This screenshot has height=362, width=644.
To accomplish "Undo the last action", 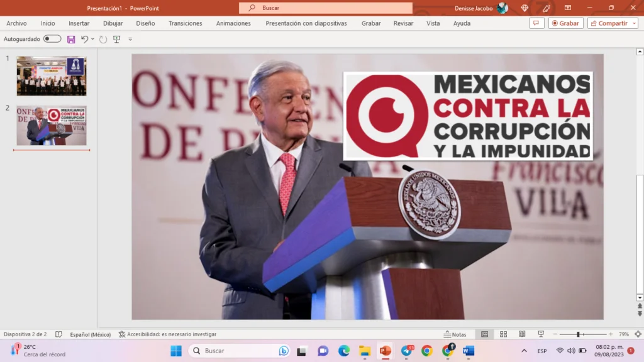I will [84, 39].
